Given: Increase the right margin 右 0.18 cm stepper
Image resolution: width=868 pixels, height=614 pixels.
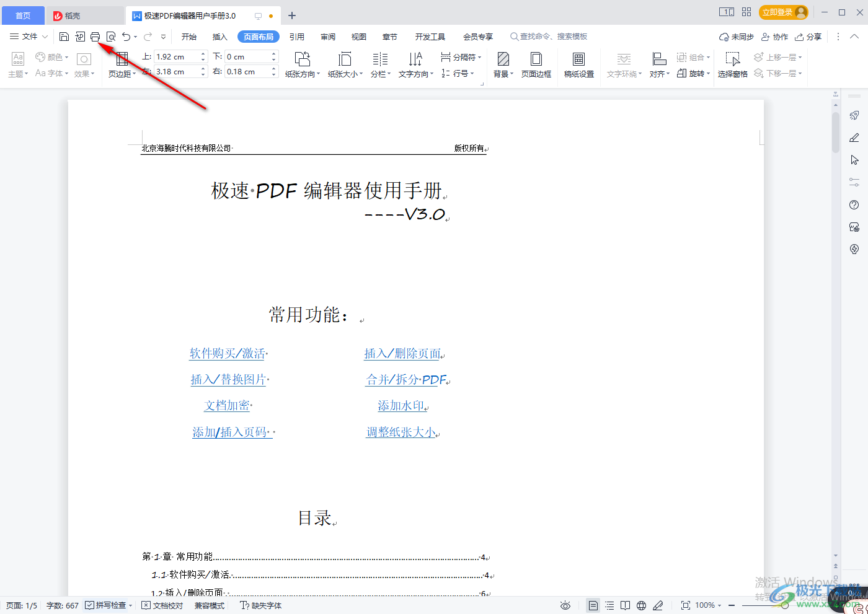Looking at the screenshot, I should coord(274,69).
